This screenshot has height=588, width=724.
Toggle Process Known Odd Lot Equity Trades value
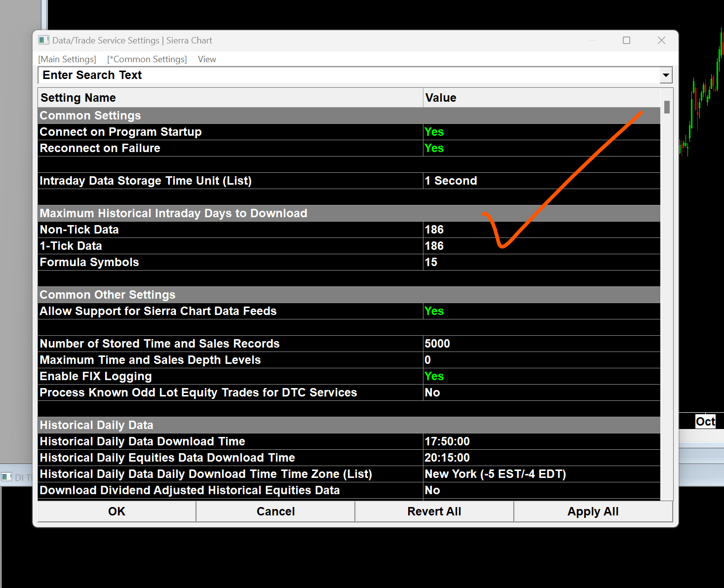(541, 392)
